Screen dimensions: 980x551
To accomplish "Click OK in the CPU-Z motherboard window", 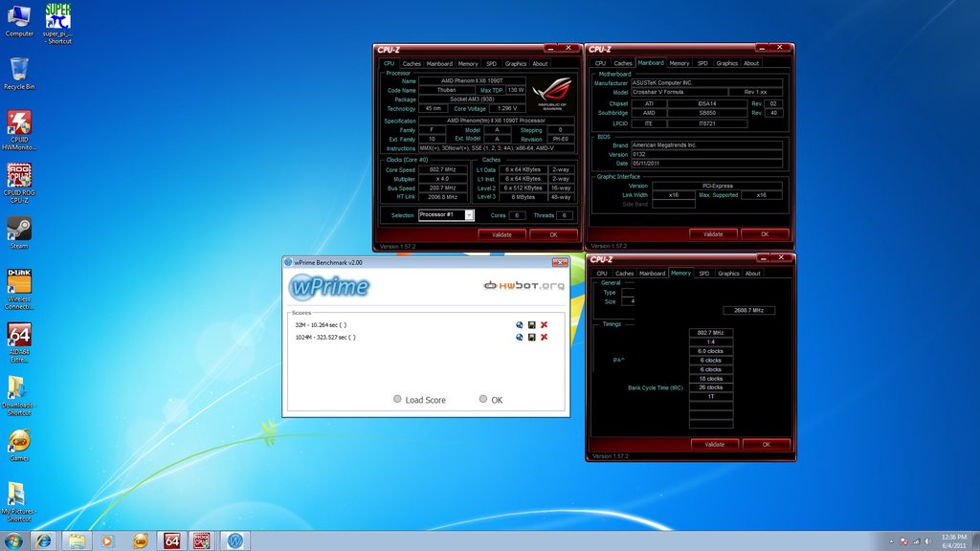I will point(765,234).
